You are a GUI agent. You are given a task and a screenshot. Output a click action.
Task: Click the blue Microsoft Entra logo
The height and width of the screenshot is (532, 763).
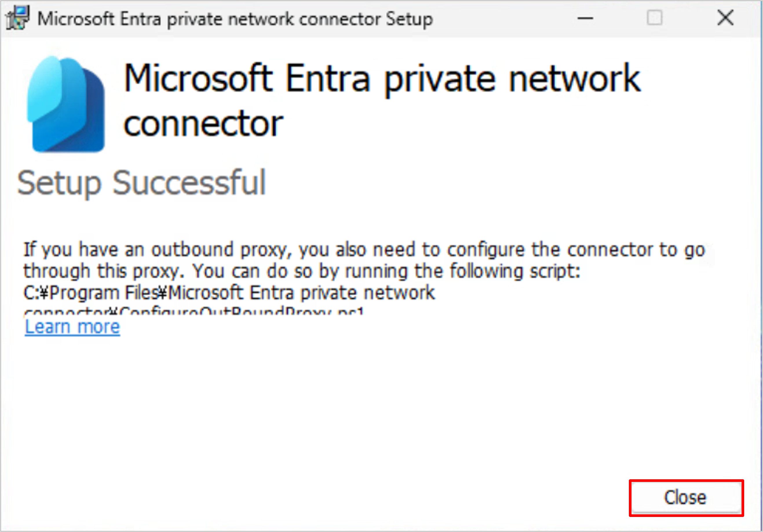point(66,104)
